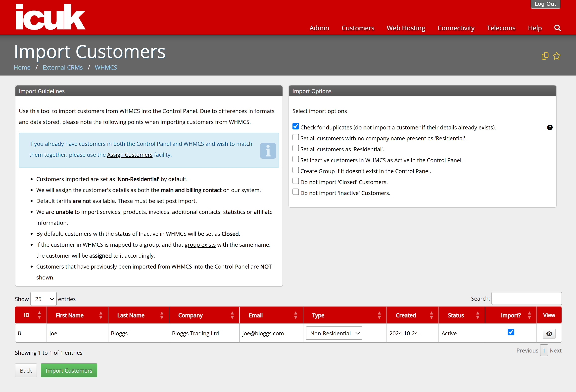Sort table by Last Name column
The height and width of the screenshot is (392, 576).
point(139,315)
